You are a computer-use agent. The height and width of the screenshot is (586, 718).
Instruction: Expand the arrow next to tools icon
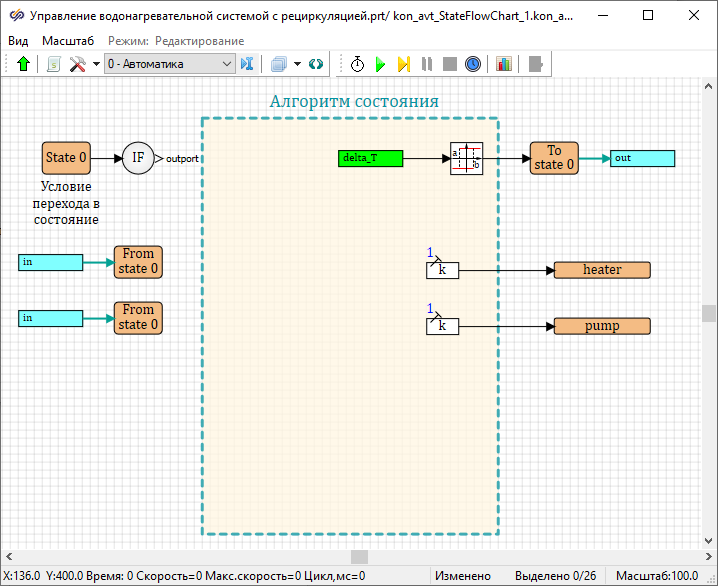(x=96, y=64)
